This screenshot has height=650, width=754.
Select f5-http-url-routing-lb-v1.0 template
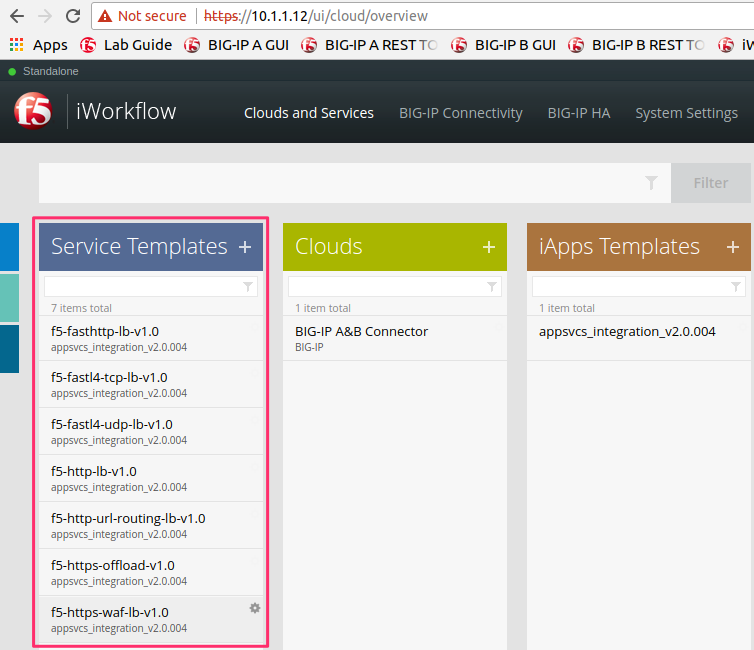pos(151,525)
